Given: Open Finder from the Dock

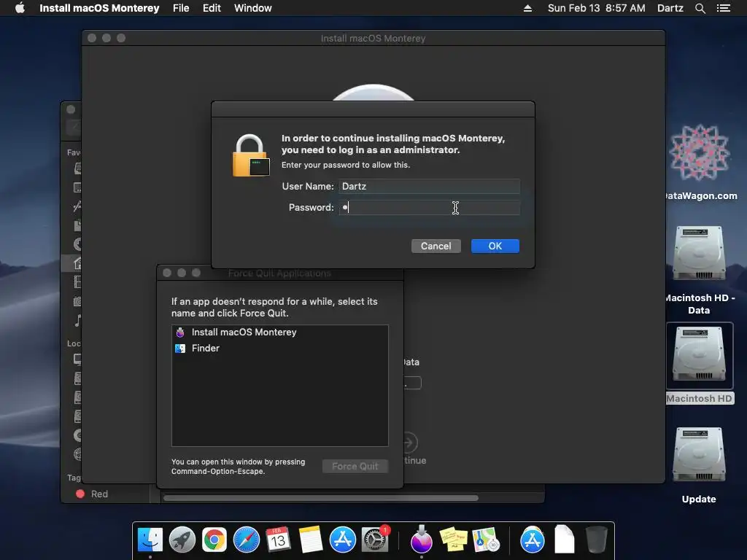Looking at the screenshot, I should pos(150,540).
